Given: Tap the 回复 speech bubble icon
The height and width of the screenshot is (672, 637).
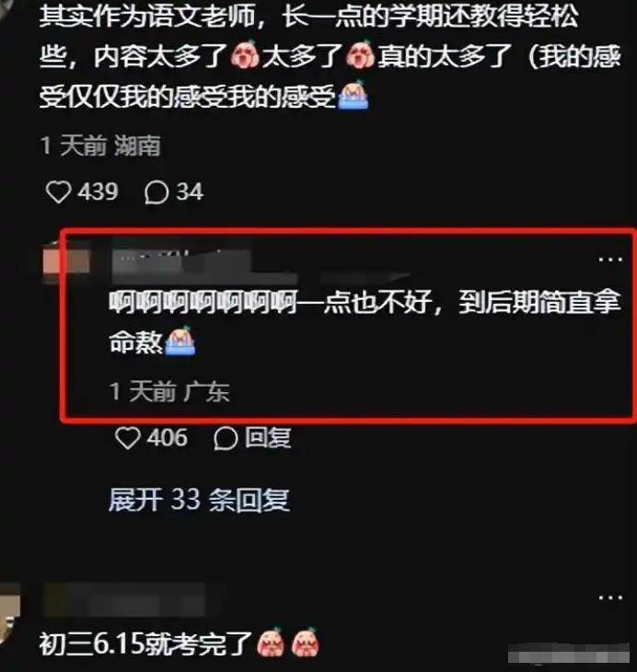Looking at the screenshot, I should 226,438.
